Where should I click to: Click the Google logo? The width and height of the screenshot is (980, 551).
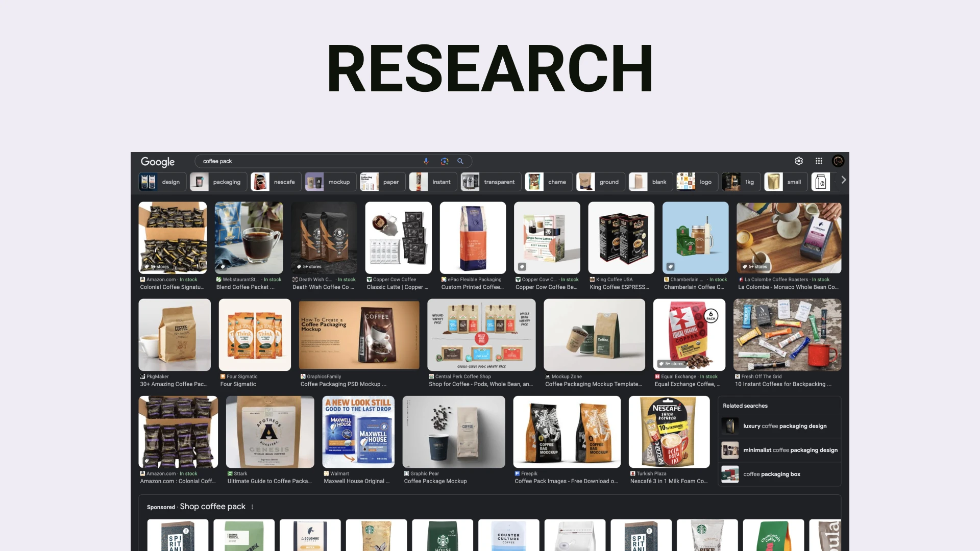pos(158,162)
